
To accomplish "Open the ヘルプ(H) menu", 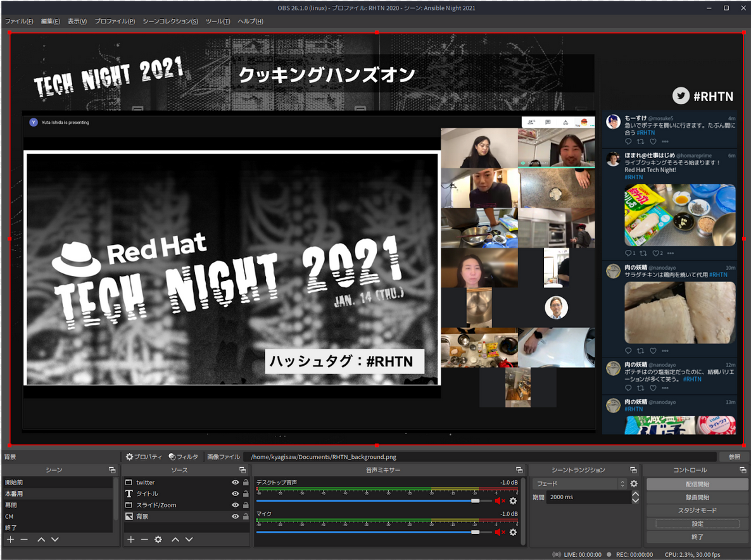I will click(x=251, y=21).
